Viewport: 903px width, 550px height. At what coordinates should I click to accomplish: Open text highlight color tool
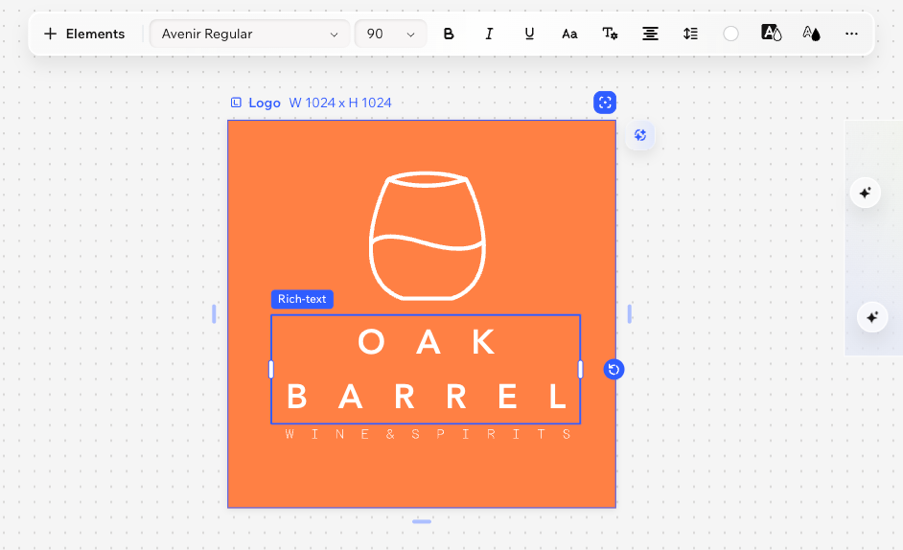click(771, 33)
